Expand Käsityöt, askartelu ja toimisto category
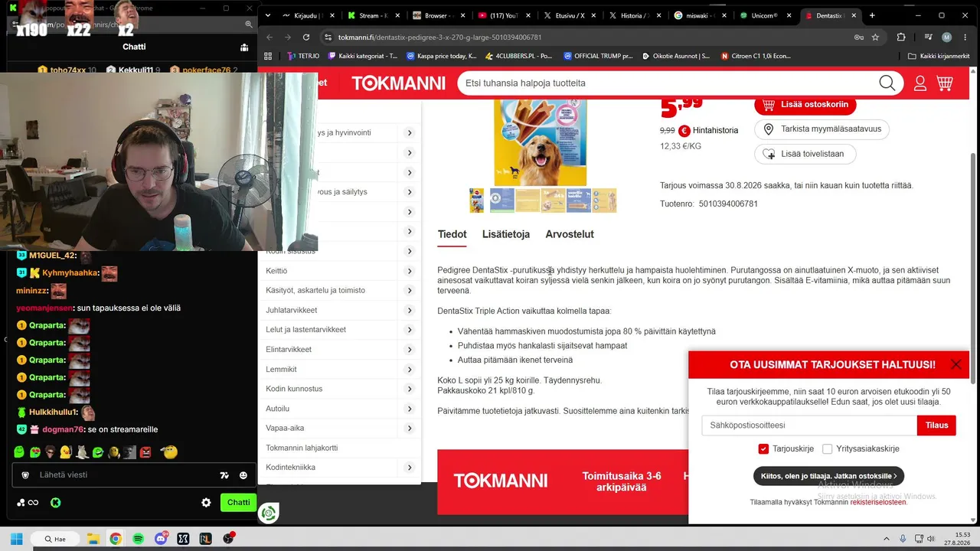 tap(410, 291)
